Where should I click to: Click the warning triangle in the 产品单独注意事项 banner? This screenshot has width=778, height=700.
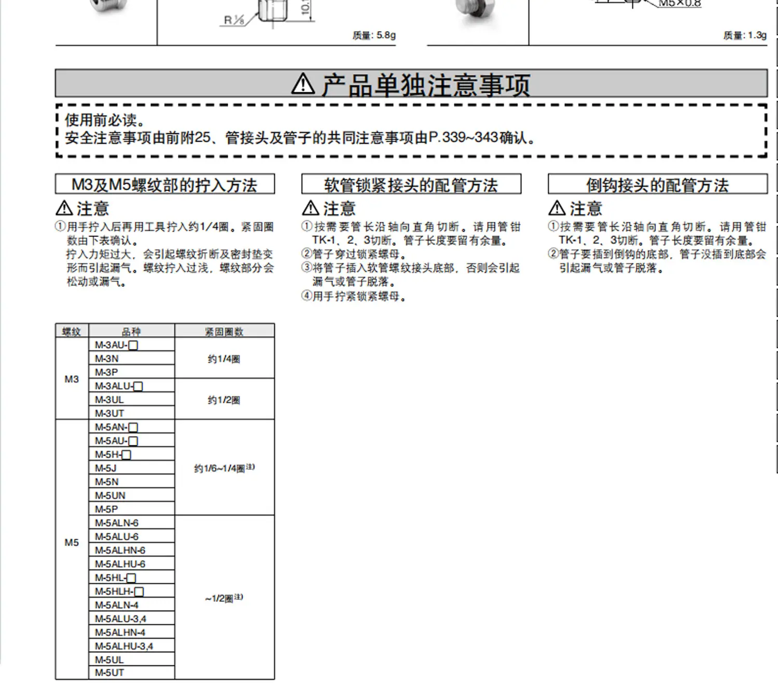pos(303,83)
